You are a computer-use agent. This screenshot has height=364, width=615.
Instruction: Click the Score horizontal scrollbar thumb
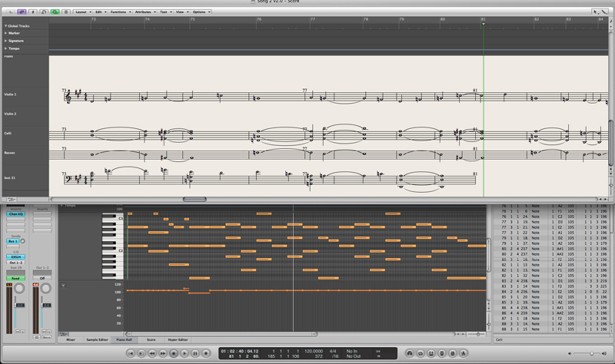[x=194, y=200]
